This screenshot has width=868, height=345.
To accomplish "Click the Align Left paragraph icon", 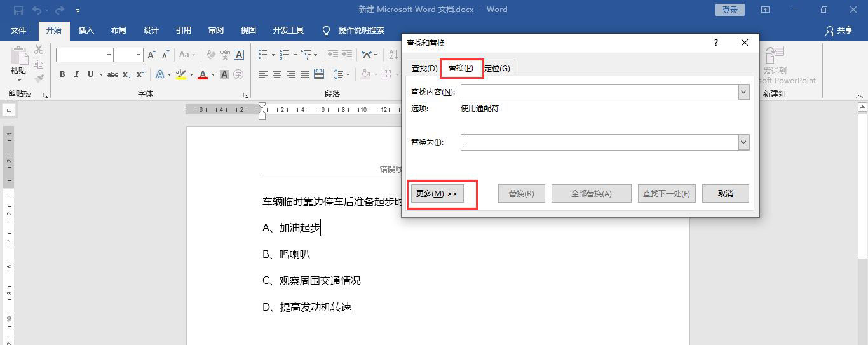I will coord(262,74).
